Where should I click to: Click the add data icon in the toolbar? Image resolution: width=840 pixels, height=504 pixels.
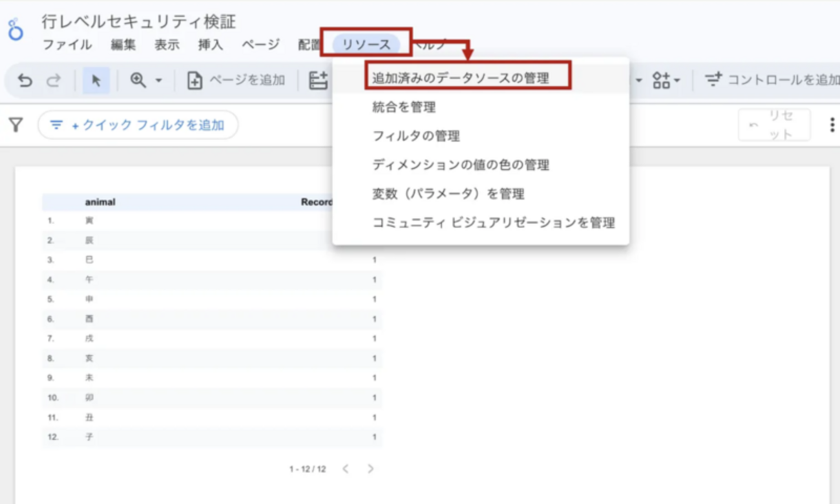(318, 81)
